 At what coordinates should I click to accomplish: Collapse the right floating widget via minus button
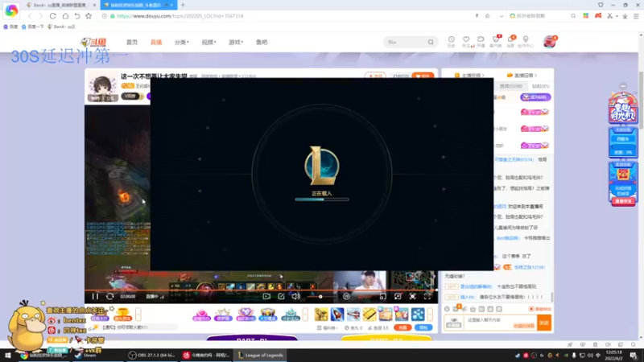click(x=623, y=86)
